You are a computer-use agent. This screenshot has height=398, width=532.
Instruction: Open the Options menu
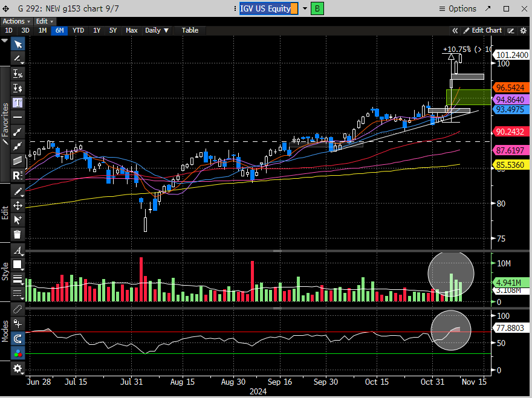458,9
